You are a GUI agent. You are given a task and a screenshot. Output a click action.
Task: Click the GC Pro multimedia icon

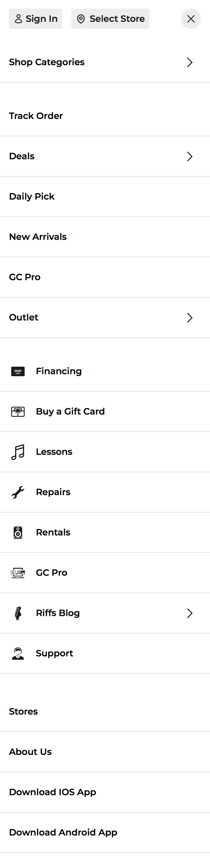pos(18,572)
